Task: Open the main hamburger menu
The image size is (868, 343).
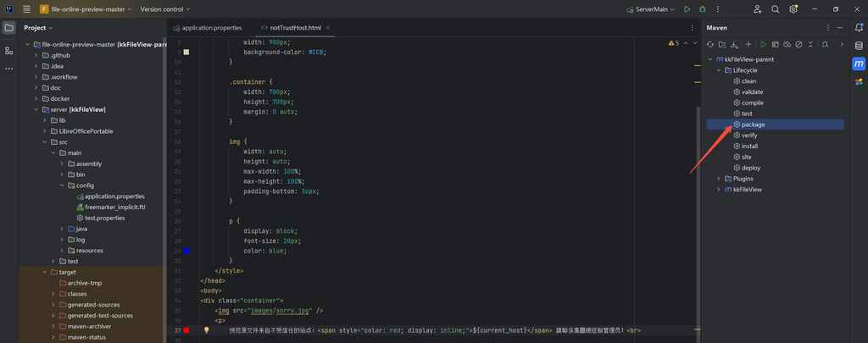Action: pyautogui.click(x=26, y=8)
